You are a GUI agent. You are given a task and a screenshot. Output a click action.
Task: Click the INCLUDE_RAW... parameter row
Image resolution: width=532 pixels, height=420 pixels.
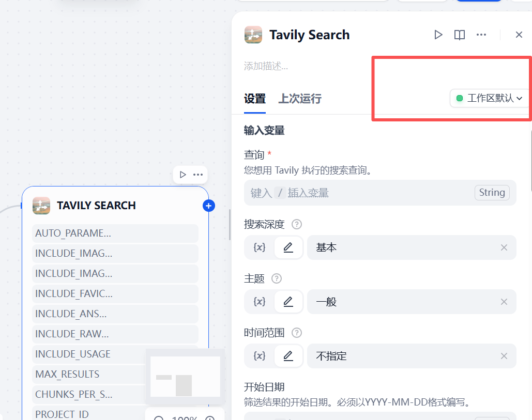tap(115, 334)
